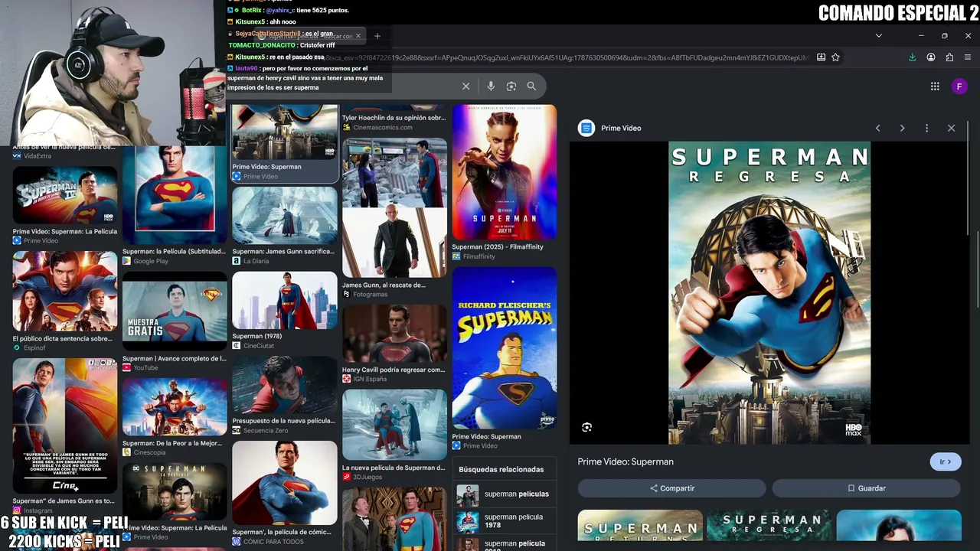Viewport: 980px width, 551px height.
Task: Open the browser profile icon
Action: [931, 57]
